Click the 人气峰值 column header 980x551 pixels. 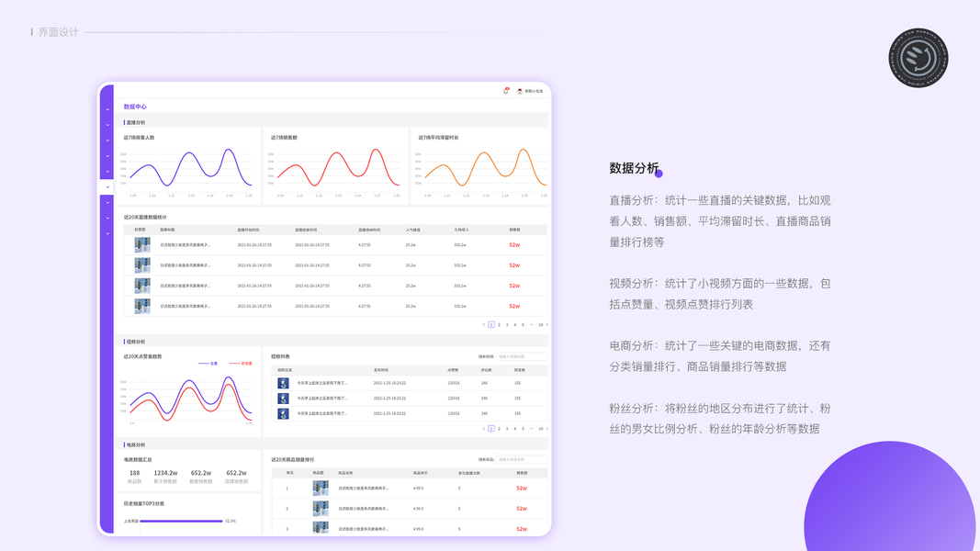point(412,230)
